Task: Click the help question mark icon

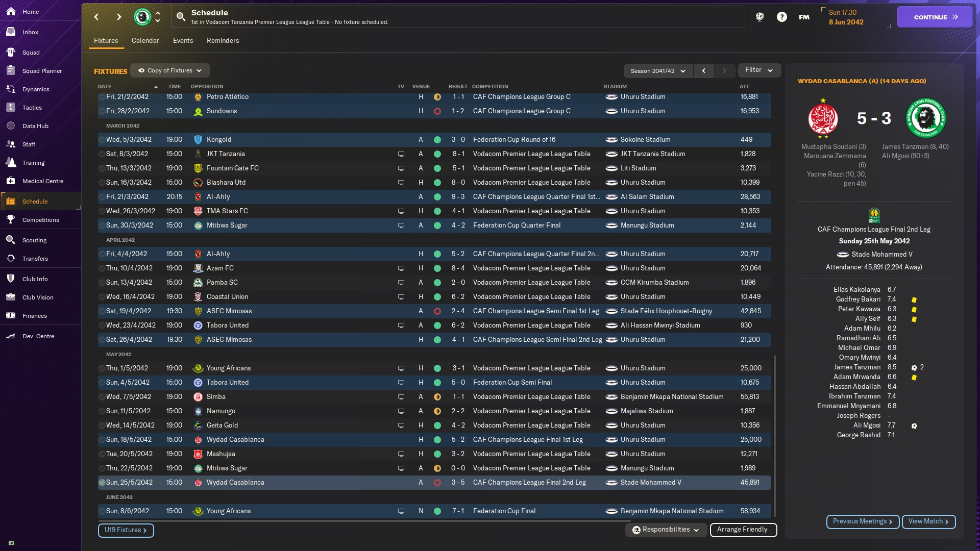Action: pyautogui.click(x=781, y=17)
